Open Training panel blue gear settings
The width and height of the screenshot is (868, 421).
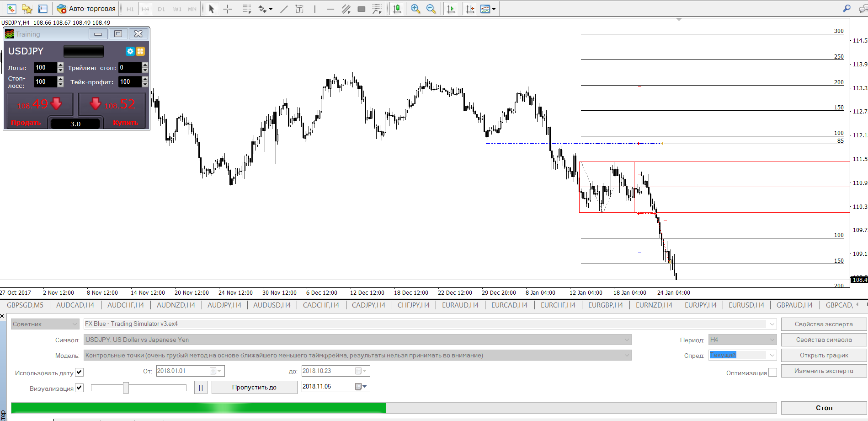tap(130, 51)
